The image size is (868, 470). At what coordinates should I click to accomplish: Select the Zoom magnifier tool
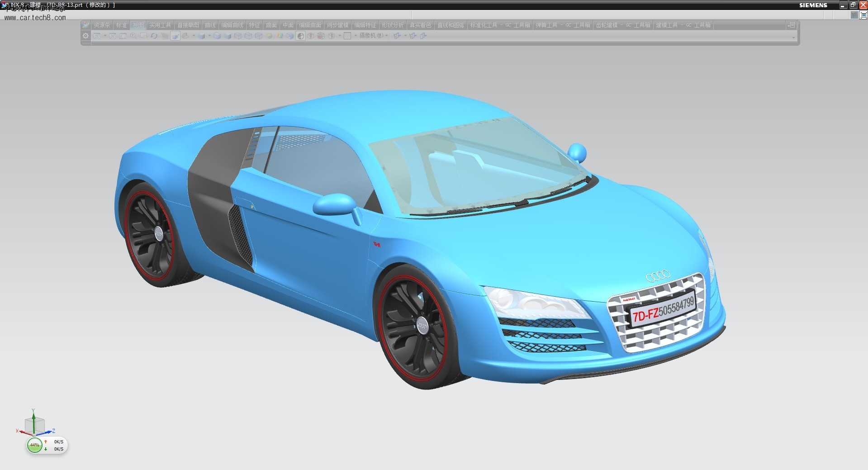[133, 36]
